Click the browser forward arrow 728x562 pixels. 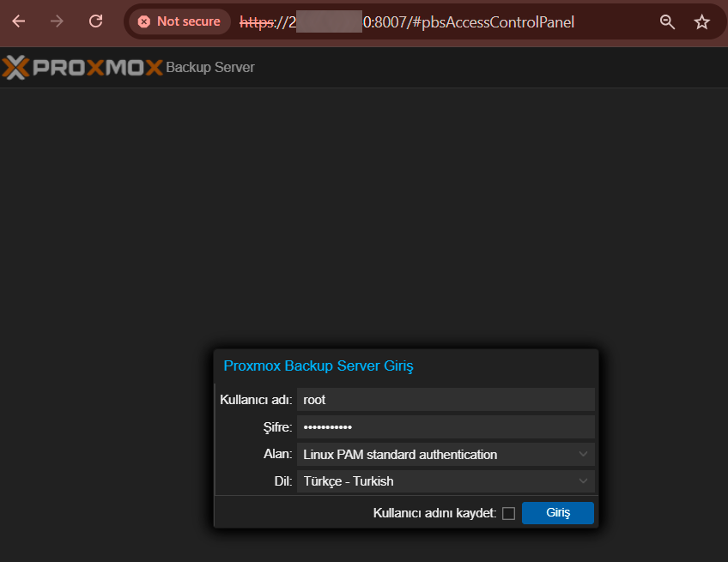pos(58,21)
